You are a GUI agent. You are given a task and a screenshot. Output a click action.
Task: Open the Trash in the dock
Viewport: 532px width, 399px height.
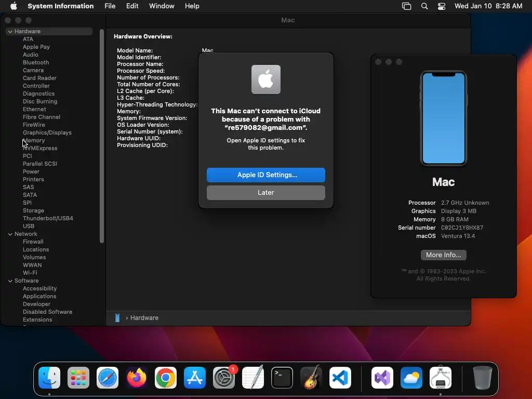pos(483,378)
